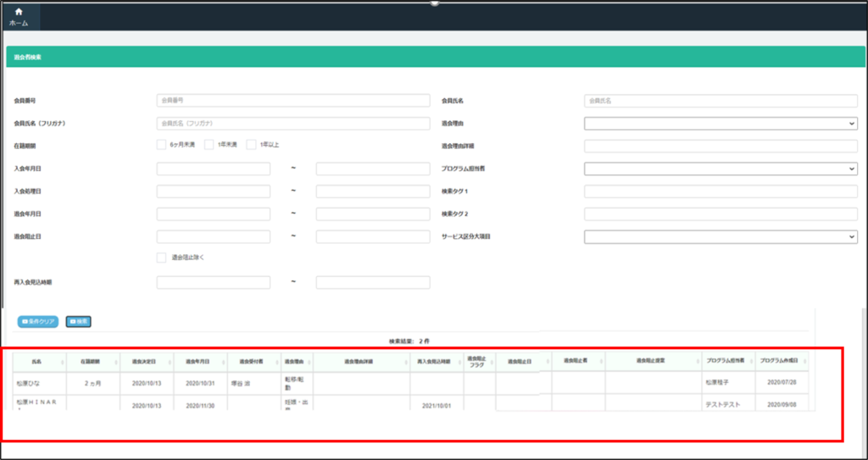Screen dimensions: 868x460
Task: Open the サービス区分大項目 dropdown
Action: (721, 237)
